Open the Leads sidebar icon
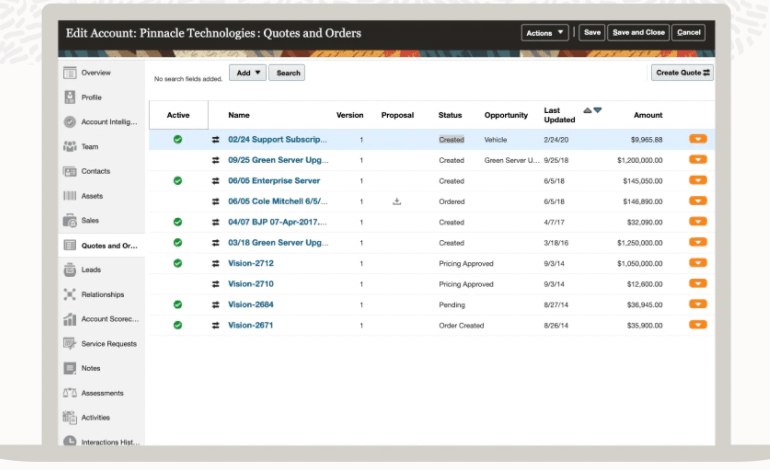 (x=70, y=270)
